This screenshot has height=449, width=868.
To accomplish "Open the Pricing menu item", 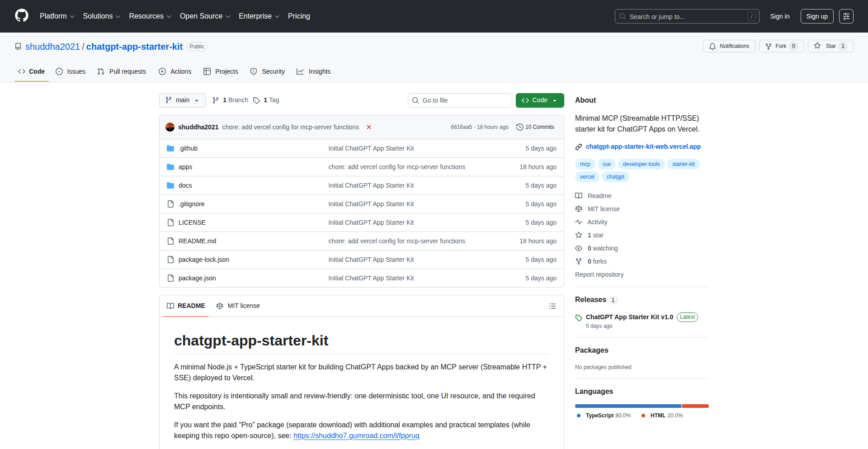I will (299, 16).
